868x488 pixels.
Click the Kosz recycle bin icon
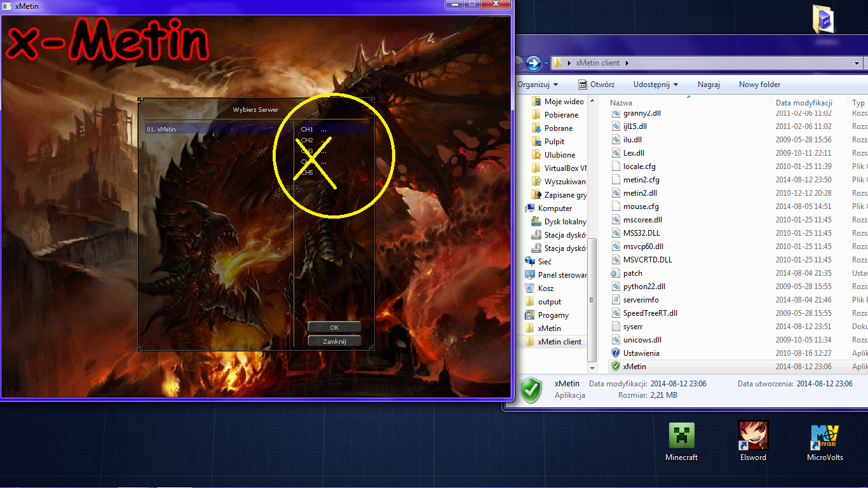point(530,288)
